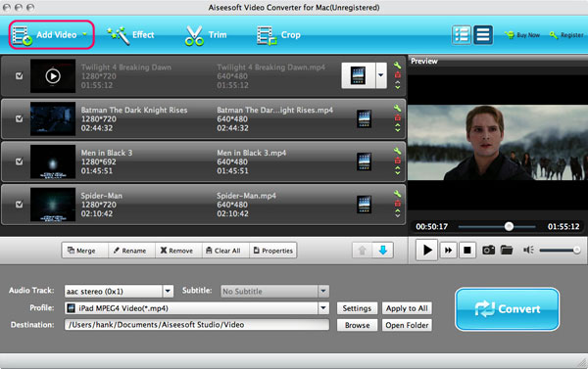Delete Batman row with red trash icon

pos(398,118)
